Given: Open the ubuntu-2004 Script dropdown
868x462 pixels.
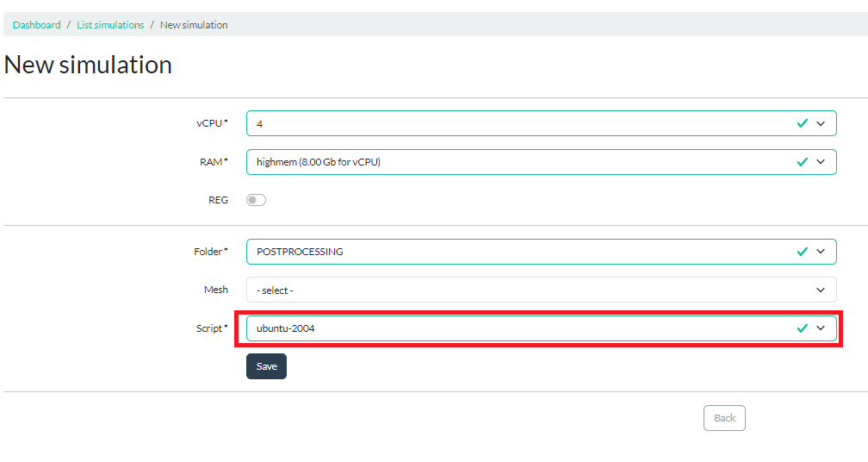Looking at the screenshot, I should [x=542, y=328].
